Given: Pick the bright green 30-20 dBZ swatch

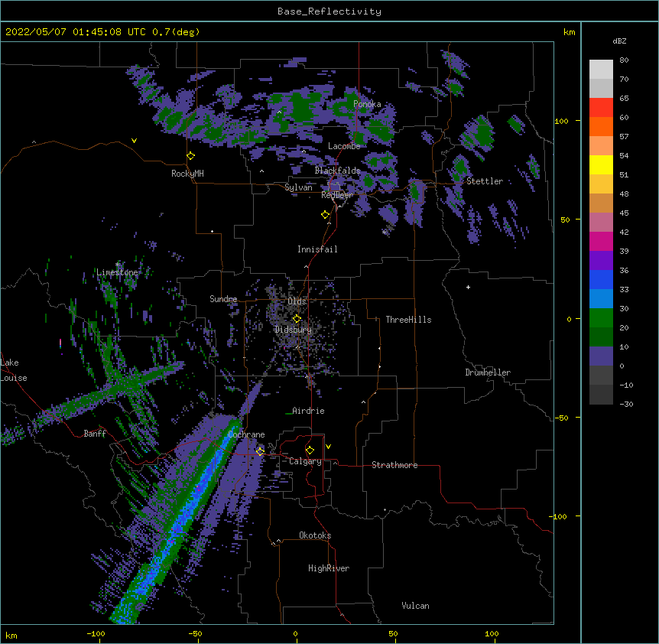Looking at the screenshot, I should point(601,318).
